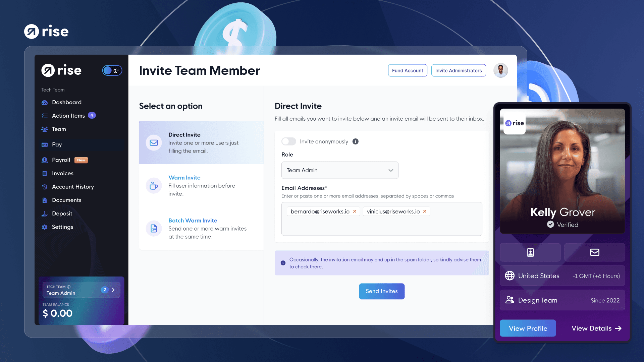
Task: Enable the Invite anonymously switch
Action: click(289, 141)
